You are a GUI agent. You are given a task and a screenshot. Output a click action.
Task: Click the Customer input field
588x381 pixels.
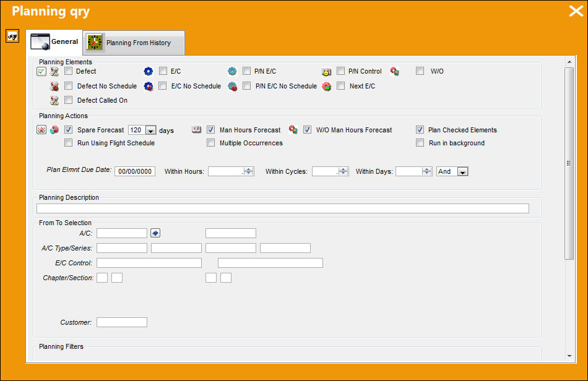pyautogui.click(x=122, y=322)
